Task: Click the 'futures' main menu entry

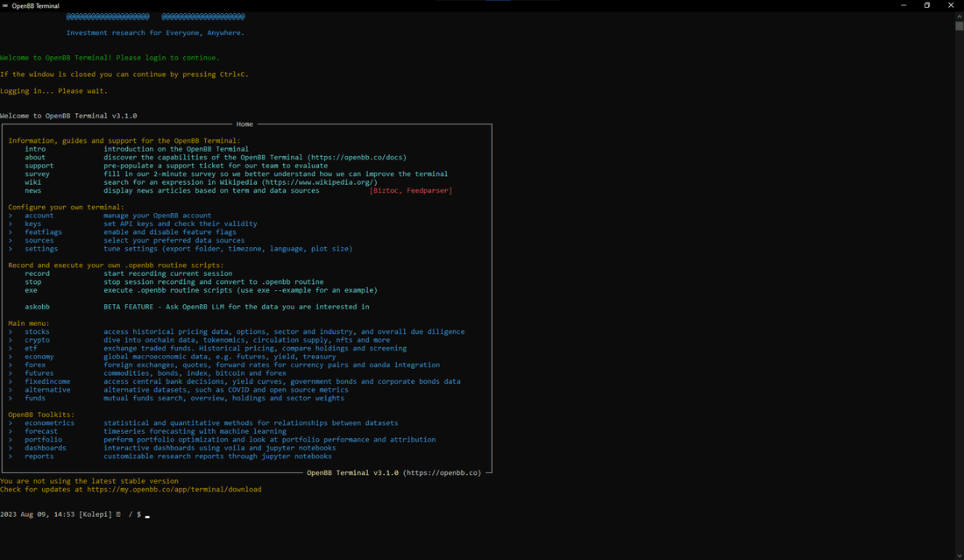Action: tap(39, 373)
